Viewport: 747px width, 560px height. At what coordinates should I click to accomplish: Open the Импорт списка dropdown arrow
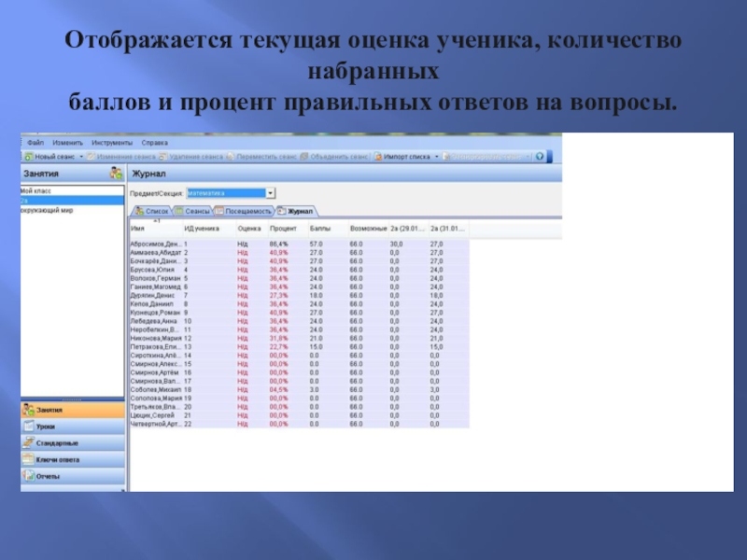pyautogui.click(x=436, y=156)
